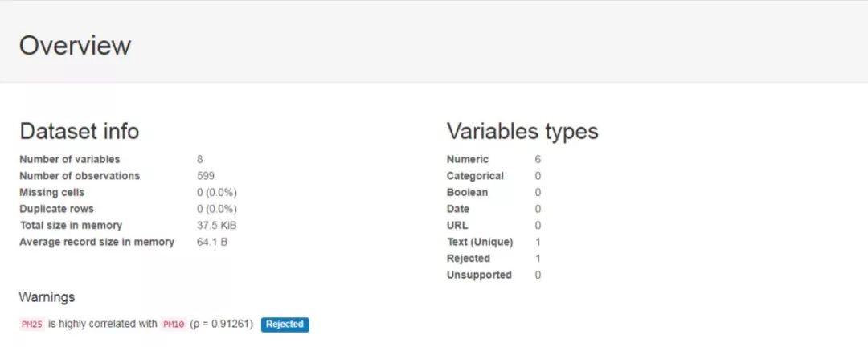Viewport: 868px width, 347px height.
Task: Click the 599 observations value
Action: (205, 176)
